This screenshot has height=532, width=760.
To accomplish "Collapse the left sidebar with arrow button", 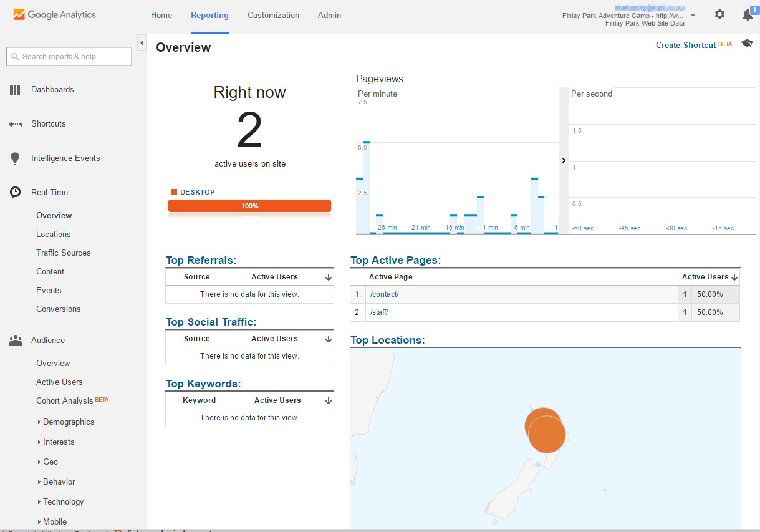I will (x=142, y=43).
